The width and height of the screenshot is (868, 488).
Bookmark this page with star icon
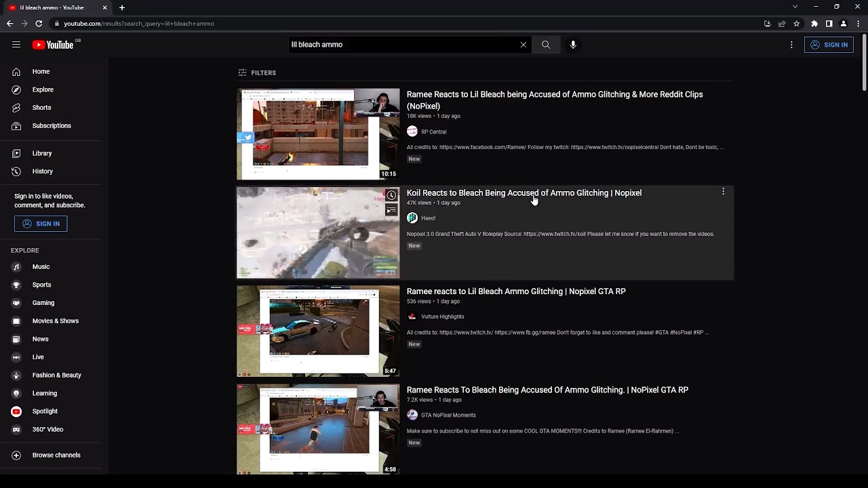coord(796,24)
